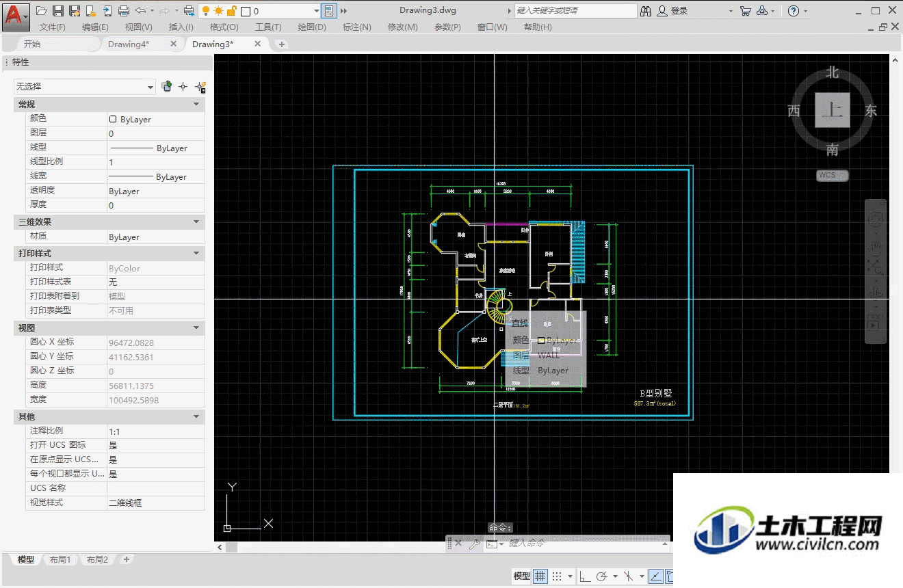Click the 视觉样式 二维线框 value
Viewport: 903px width, 588px height.
pos(156,503)
